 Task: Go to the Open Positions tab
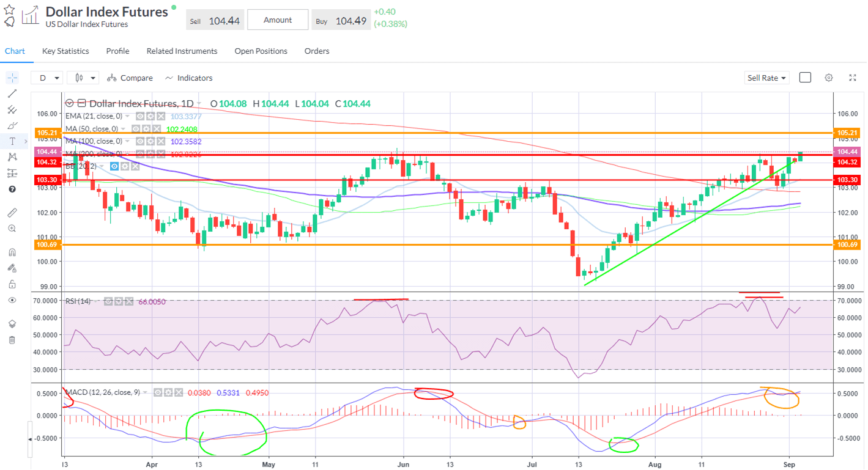261,51
